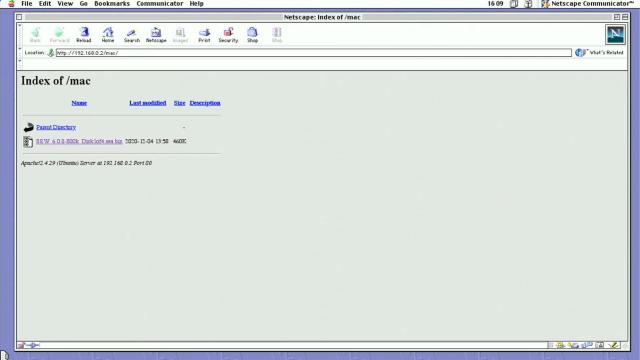The height and width of the screenshot is (360, 640).
Task: Open the Communicator menu
Action: 160,4
